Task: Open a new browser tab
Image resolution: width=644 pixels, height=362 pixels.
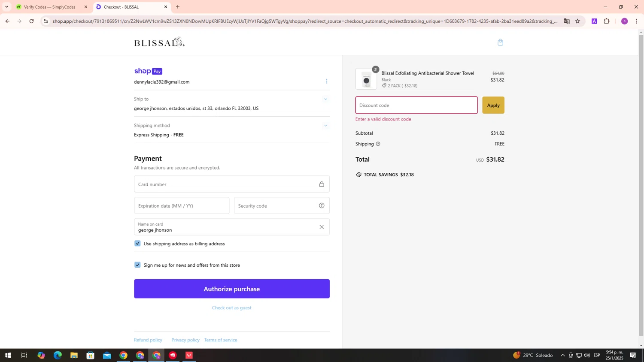Action: 178,7
